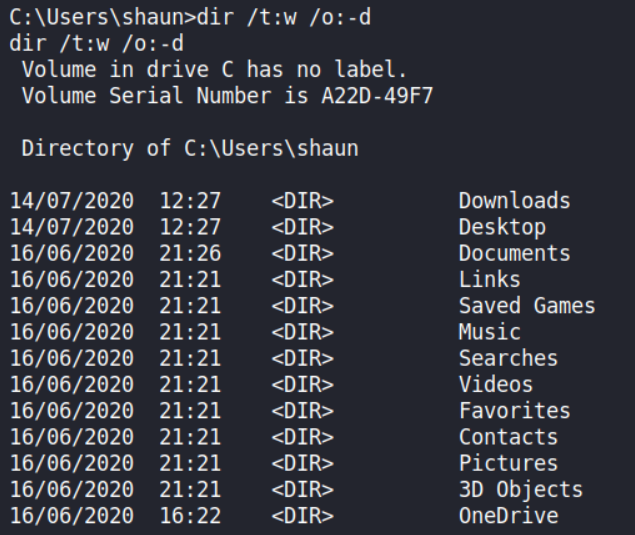Click the <DIR> marker beside Downloads
The height and width of the screenshot is (535, 635).
(x=302, y=201)
